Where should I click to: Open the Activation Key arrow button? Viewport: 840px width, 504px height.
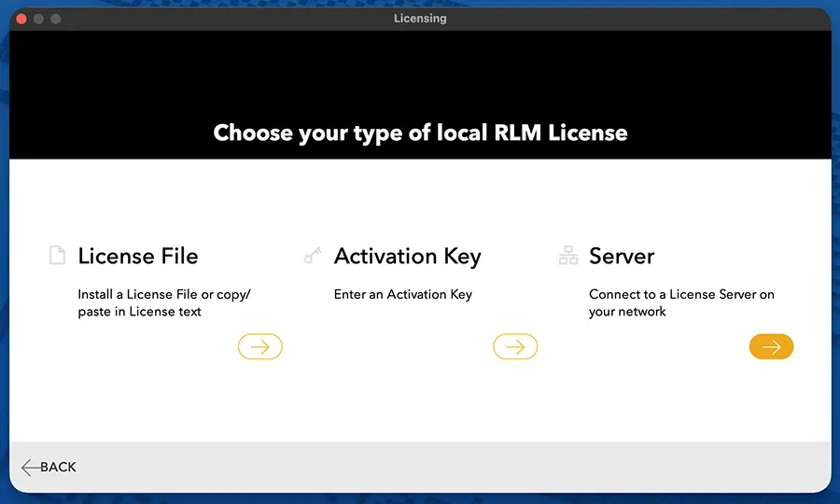(515, 346)
